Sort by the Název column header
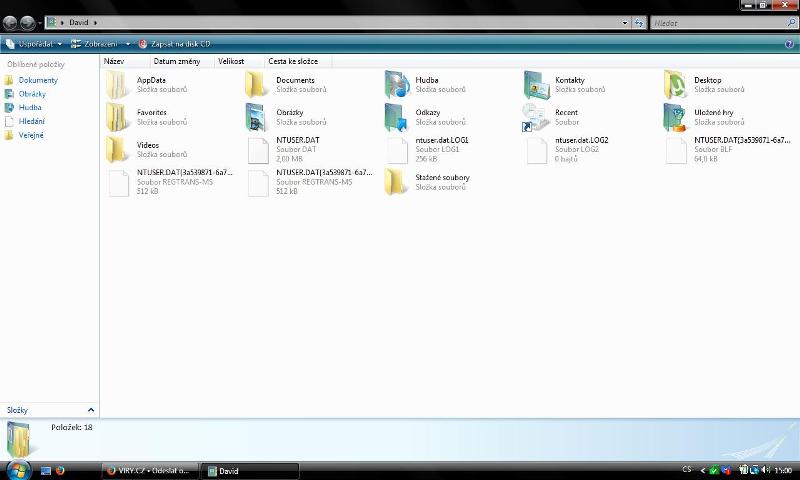This screenshot has height=480, width=800. [x=114, y=61]
